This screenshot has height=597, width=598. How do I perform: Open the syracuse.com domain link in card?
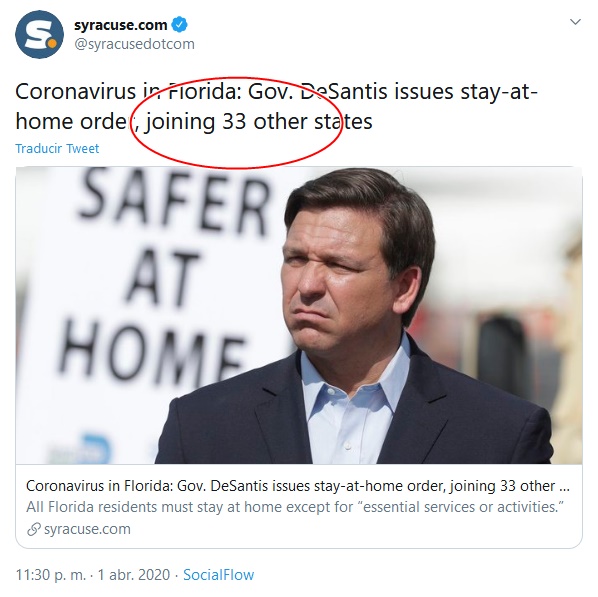point(87,529)
